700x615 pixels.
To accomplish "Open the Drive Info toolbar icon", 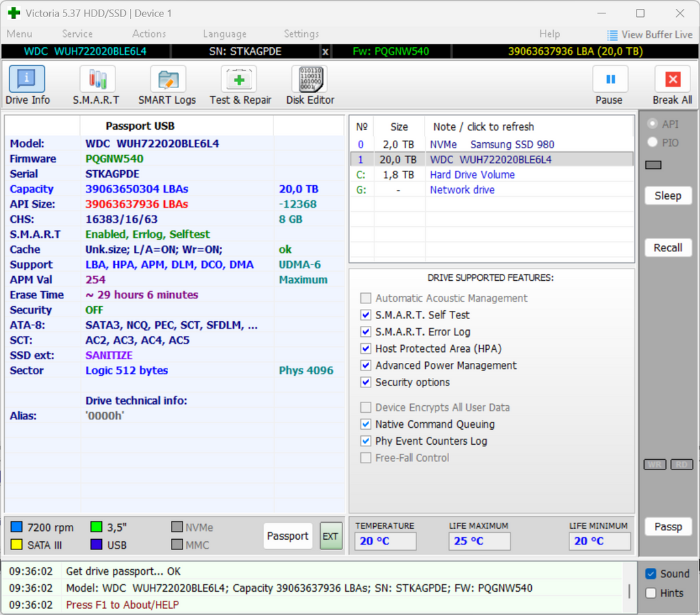I will click(x=27, y=79).
